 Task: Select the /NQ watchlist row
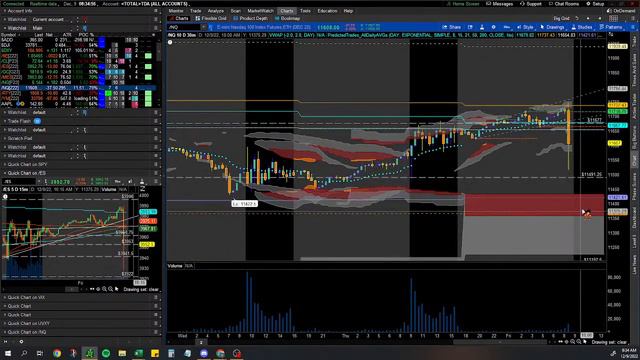pyautogui.click(x=78, y=88)
